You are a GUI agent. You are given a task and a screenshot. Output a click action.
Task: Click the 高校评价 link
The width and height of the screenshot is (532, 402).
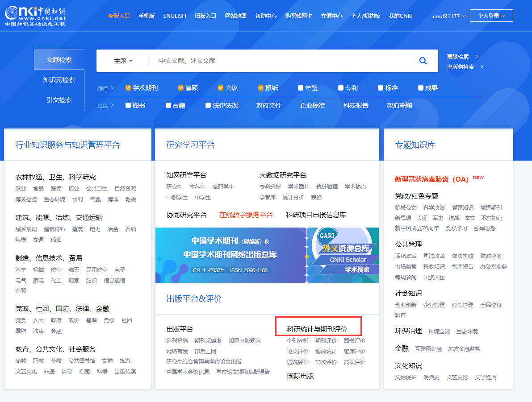[326, 362]
